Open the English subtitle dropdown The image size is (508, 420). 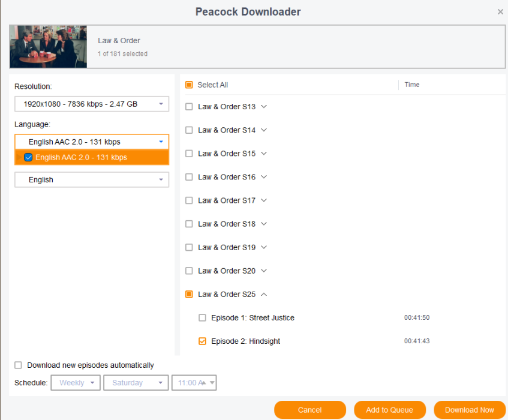(92, 180)
